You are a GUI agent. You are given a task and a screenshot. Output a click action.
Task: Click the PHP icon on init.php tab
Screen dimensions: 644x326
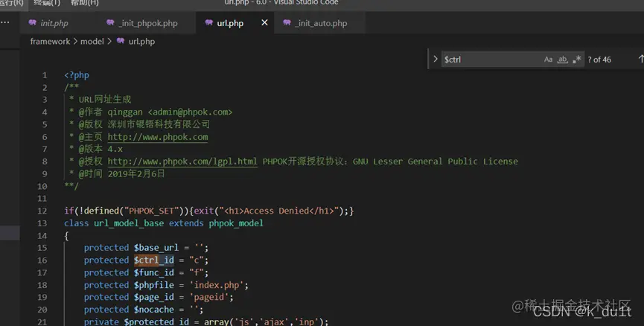32,22
